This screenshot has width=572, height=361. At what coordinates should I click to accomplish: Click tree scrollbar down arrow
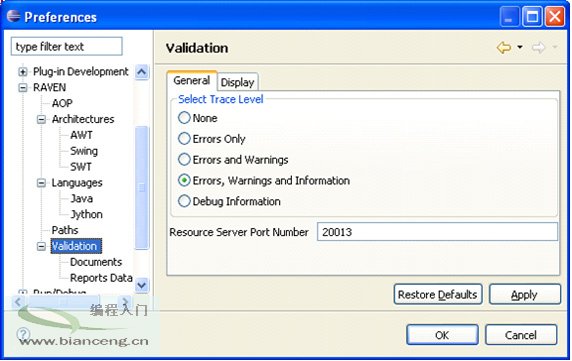142,285
